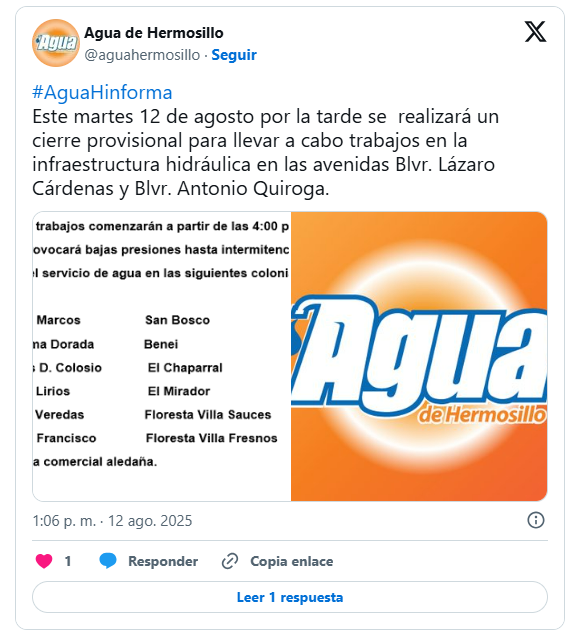This screenshot has width=578, height=633.
Task: Open the colonias list image
Action: click(161, 356)
